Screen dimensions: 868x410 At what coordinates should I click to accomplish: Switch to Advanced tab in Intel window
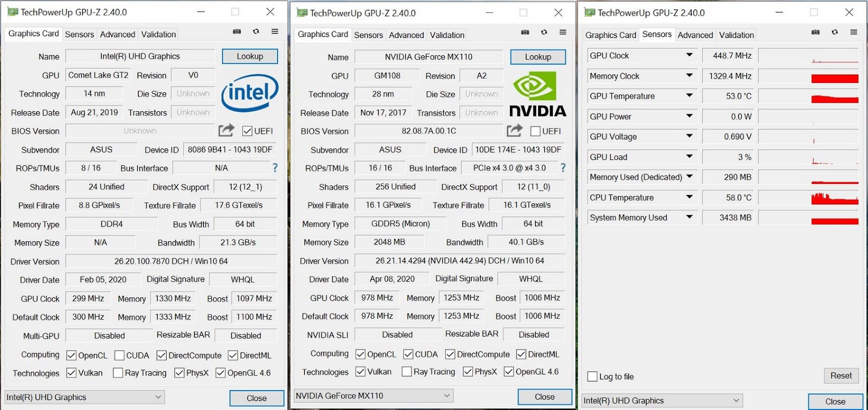117,34
